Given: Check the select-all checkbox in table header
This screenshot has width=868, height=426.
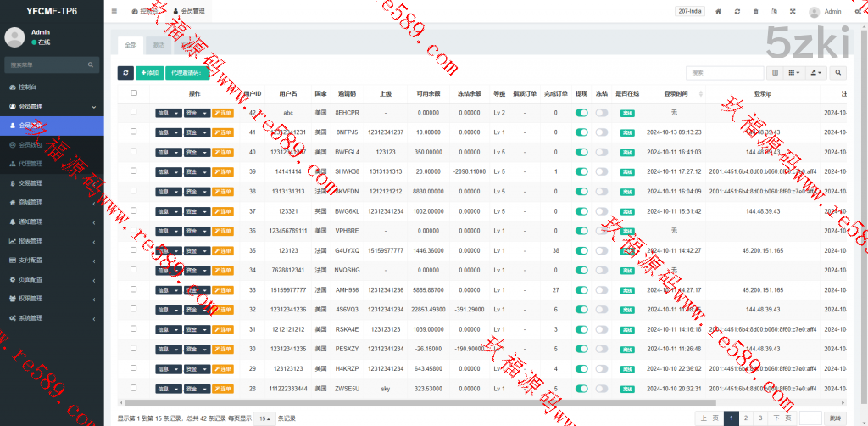Looking at the screenshot, I should (x=133, y=93).
